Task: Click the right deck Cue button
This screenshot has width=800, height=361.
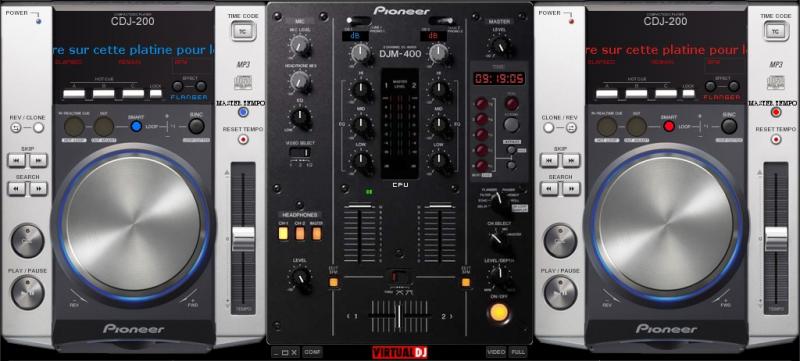Action: (560, 241)
